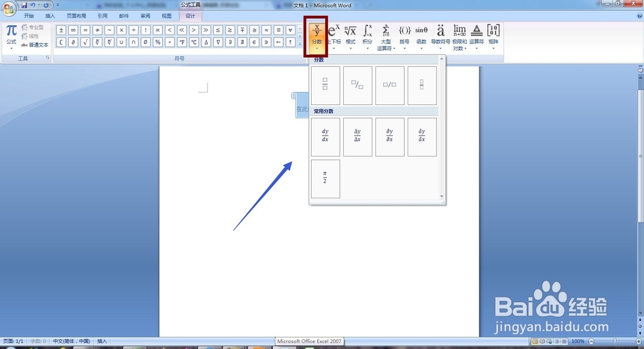Switch to Web Layout view in status bar
Image resolution: width=644 pixels, height=349 pixels.
[x=549, y=341]
